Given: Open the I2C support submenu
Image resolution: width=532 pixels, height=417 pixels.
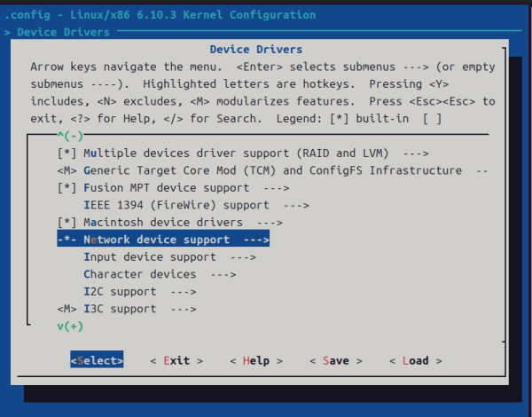Looking at the screenshot, I should (x=140, y=292).
